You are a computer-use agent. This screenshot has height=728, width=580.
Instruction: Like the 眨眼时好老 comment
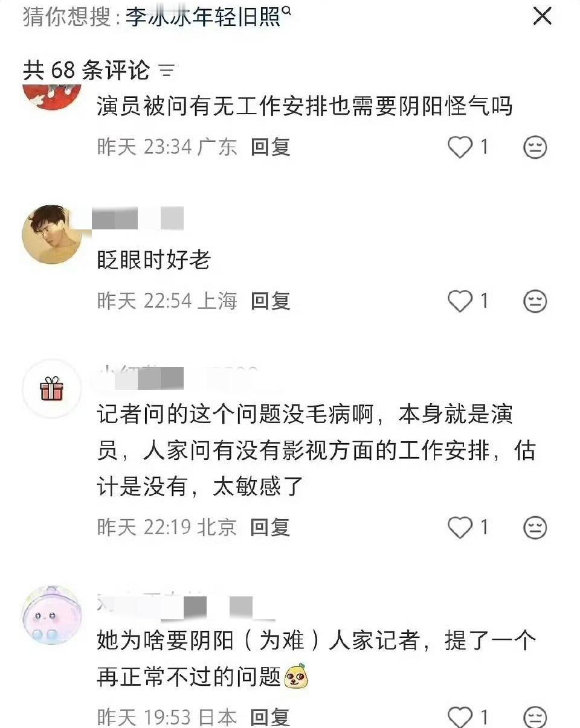click(460, 301)
